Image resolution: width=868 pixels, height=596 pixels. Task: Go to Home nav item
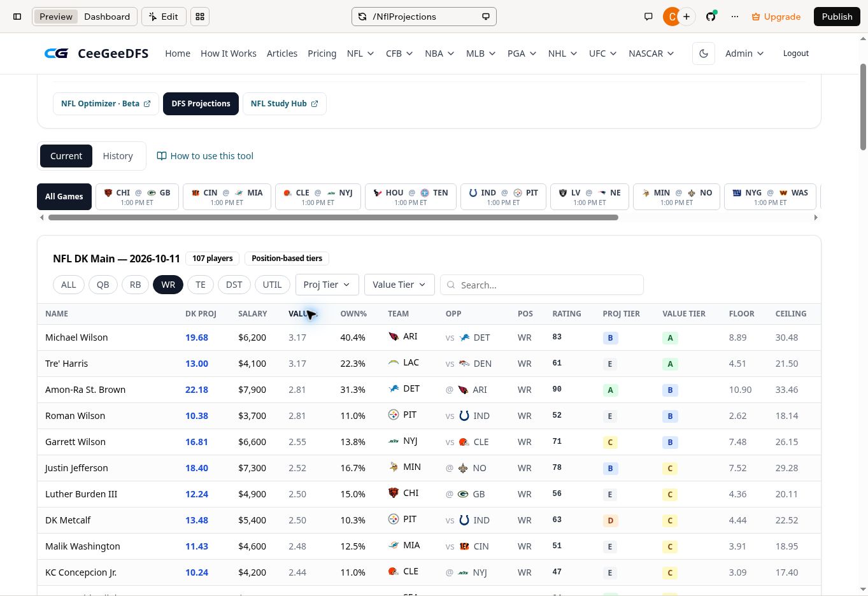pos(178,53)
